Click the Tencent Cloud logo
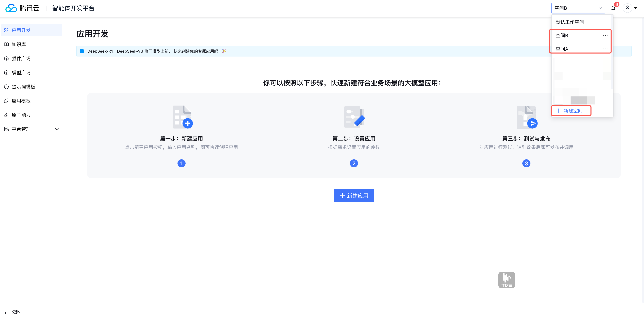 pyautogui.click(x=22, y=8)
